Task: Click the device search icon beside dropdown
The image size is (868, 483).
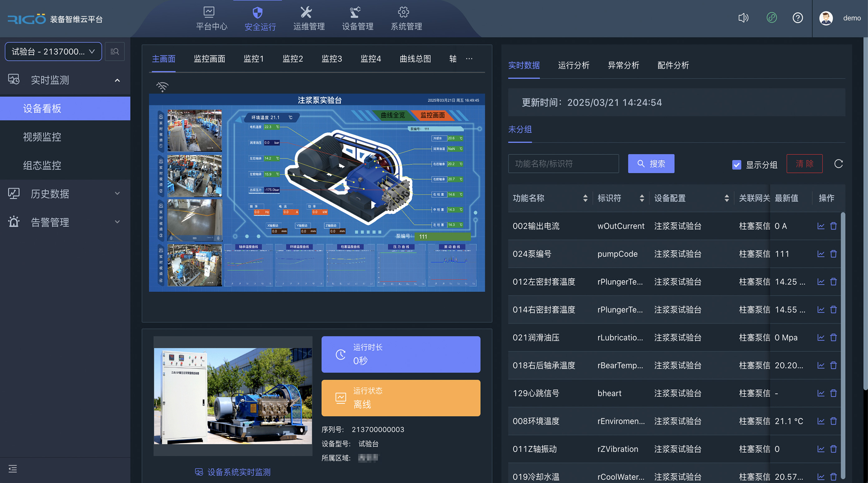Action: point(115,51)
